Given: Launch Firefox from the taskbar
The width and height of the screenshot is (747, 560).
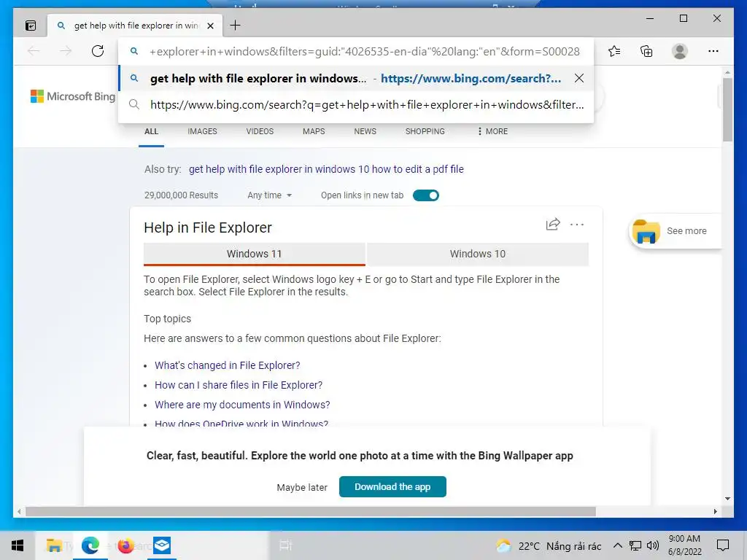Looking at the screenshot, I should point(125,545).
